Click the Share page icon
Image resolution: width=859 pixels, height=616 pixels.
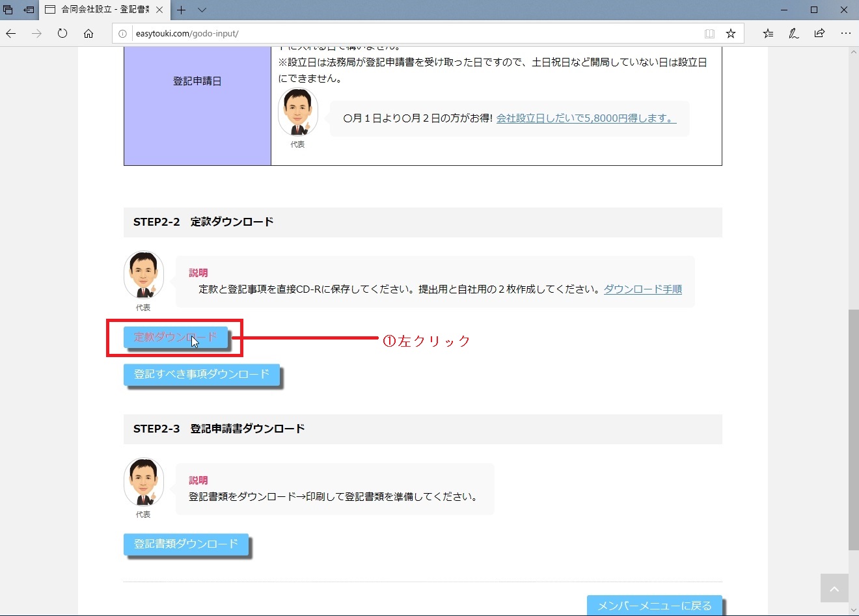(x=819, y=33)
